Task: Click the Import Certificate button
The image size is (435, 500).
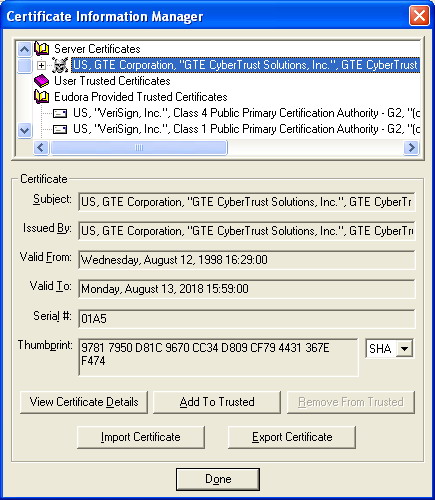Action: [141, 437]
